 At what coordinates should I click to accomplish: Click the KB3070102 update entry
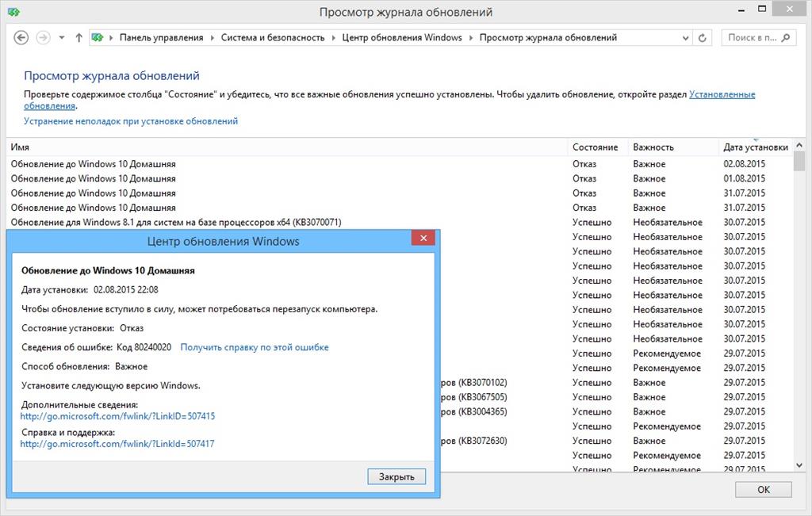tap(474, 383)
